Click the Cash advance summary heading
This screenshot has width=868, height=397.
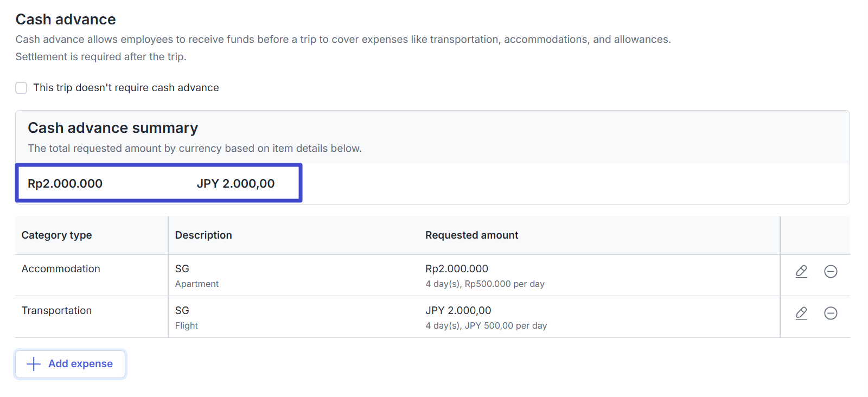113,128
